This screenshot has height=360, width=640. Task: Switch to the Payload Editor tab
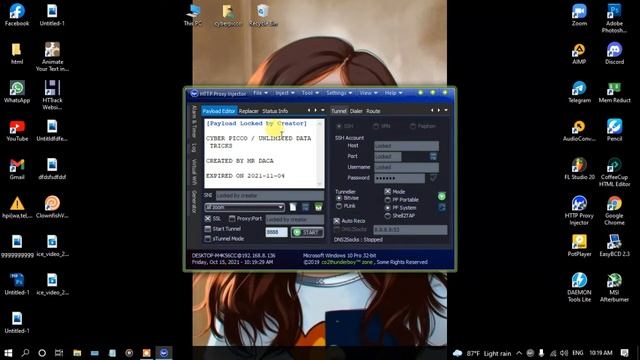coord(219,111)
